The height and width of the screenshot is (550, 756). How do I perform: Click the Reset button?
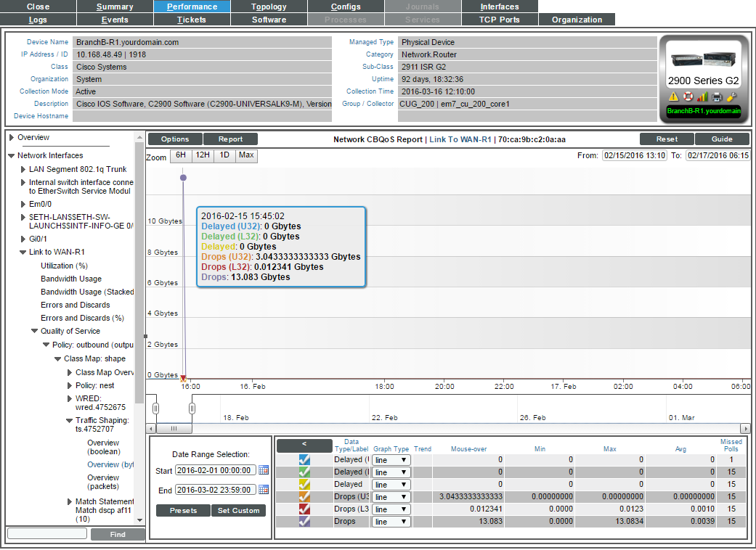click(x=667, y=139)
